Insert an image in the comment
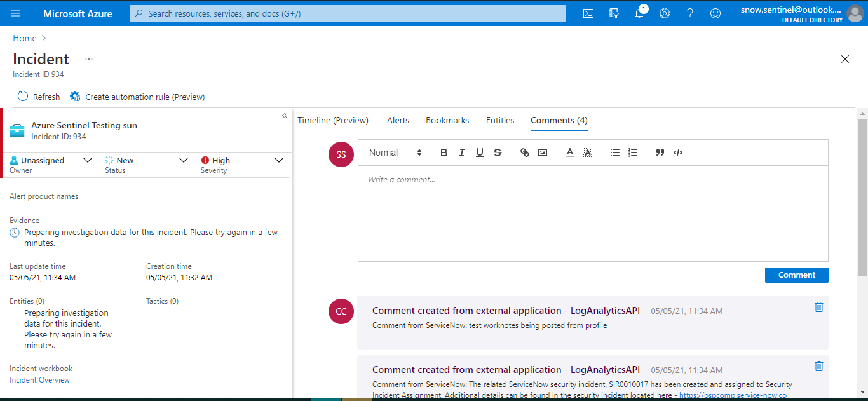The image size is (868, 401). pyautogui.click(x=543, y=153)
